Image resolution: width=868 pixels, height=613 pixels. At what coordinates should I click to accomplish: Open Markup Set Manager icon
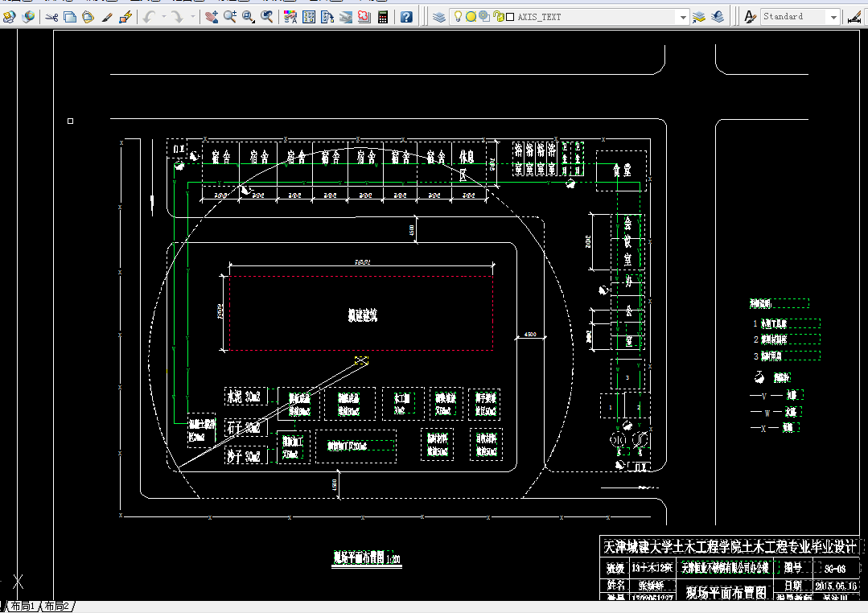pos(364,17)
